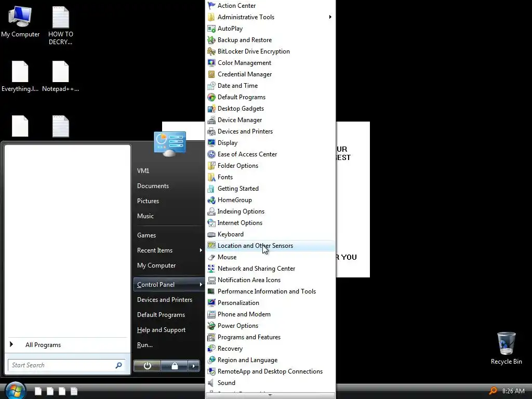Click the AutoPlay icon
Image resolution: width=532 pixels, height=399 pixels.
[211, 29]
